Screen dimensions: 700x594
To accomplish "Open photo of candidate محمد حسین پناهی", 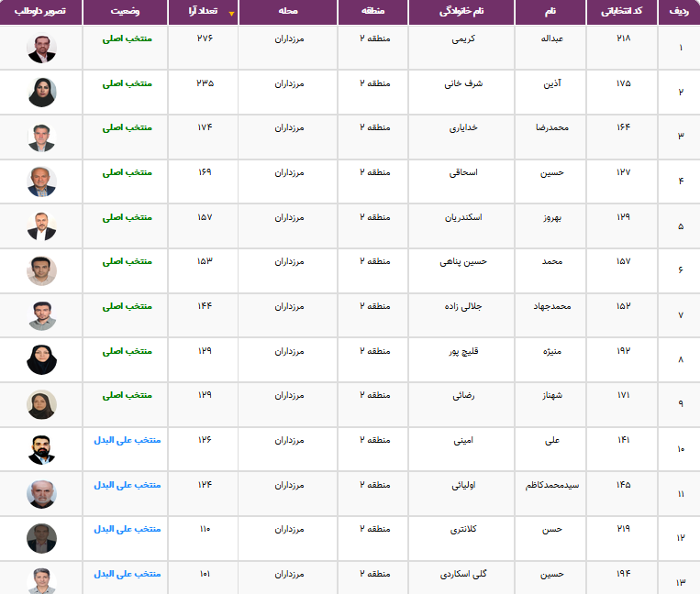I will coord(41,270).
